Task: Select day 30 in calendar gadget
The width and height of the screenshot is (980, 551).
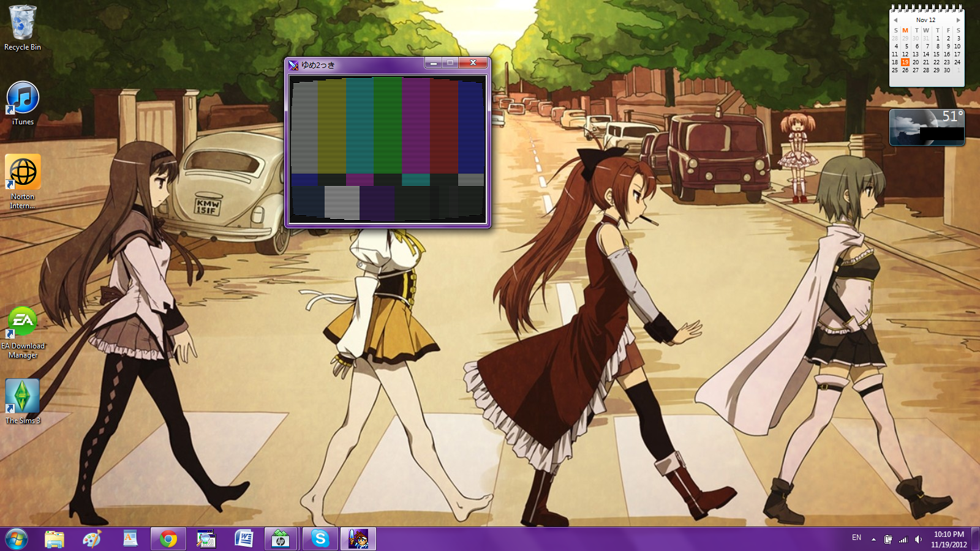Action: (x=947, y=70)
